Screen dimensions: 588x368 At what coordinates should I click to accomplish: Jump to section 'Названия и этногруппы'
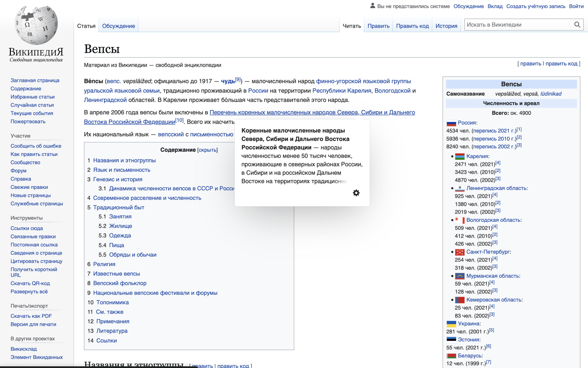[124, 160]
